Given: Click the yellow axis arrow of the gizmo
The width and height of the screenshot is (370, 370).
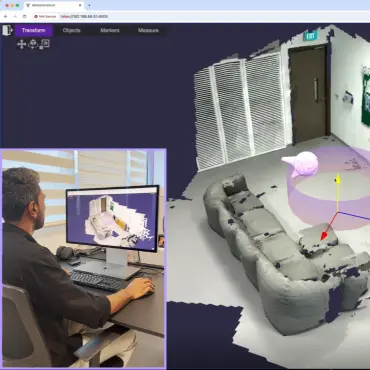Looking at the screenshot, I should (x=338, y=180).
